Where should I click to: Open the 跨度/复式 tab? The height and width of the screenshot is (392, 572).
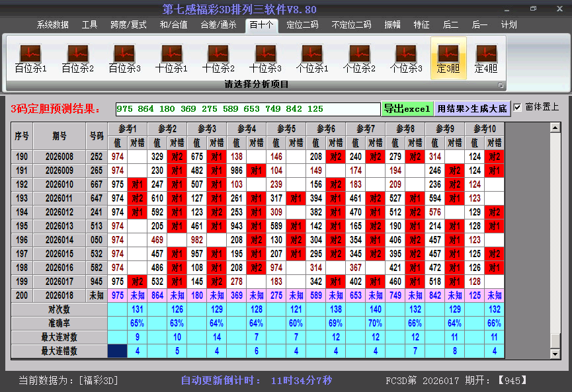pos(128,25)
